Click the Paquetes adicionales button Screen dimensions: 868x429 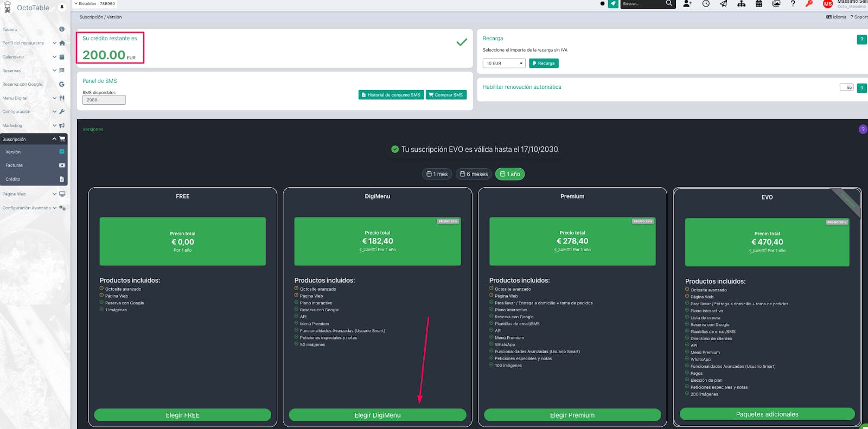[x=767, y=414]
